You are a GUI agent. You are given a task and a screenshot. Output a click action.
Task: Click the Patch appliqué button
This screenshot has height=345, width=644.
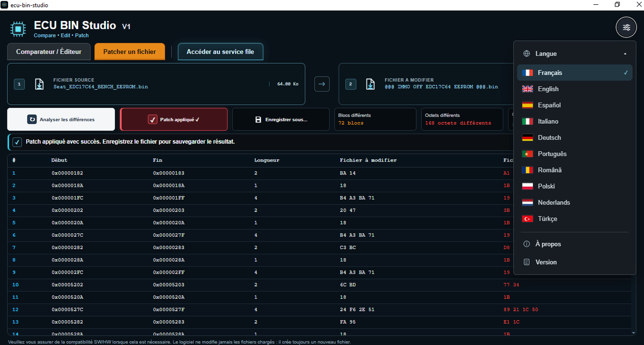(x=174, y=119)
